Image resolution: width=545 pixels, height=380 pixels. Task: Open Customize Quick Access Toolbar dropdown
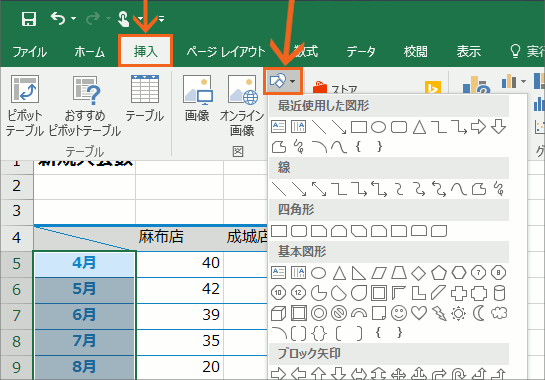click(x=161, y=18)
